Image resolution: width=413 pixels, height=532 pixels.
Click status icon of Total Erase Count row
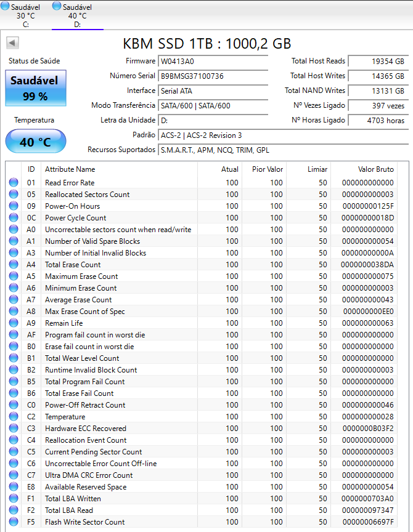[14, 265]
